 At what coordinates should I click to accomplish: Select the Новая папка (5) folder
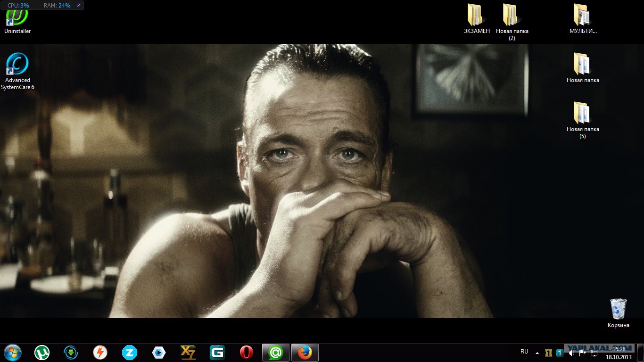point(583,120)
